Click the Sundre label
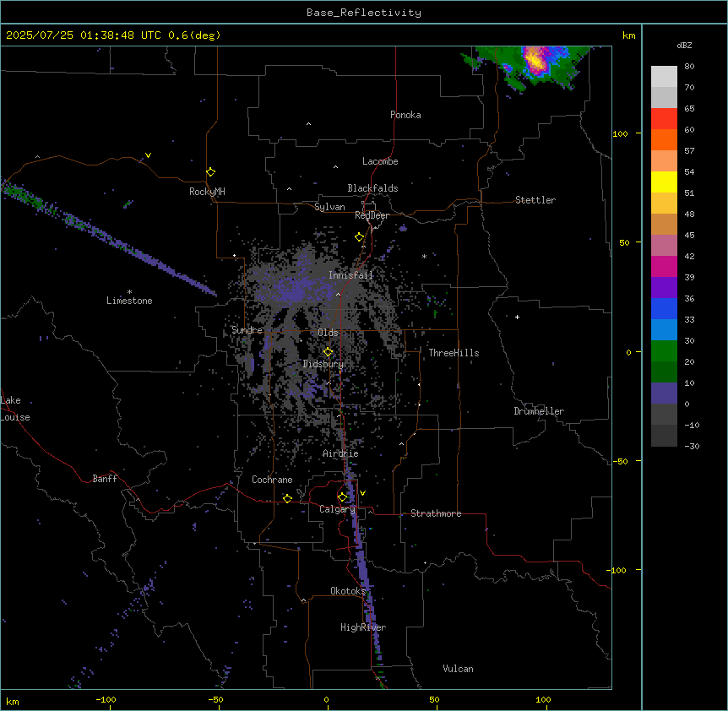 click(x=247, y=330)
